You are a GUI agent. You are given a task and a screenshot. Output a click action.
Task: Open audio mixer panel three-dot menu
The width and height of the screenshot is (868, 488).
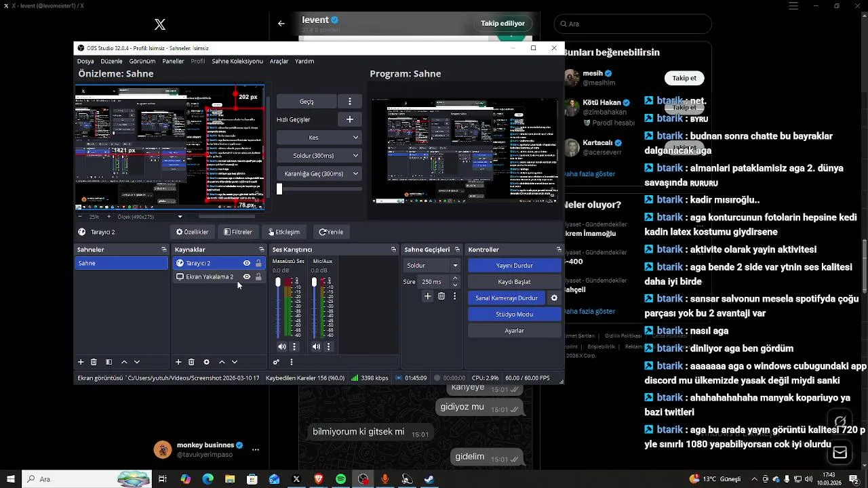pos(292,363)
